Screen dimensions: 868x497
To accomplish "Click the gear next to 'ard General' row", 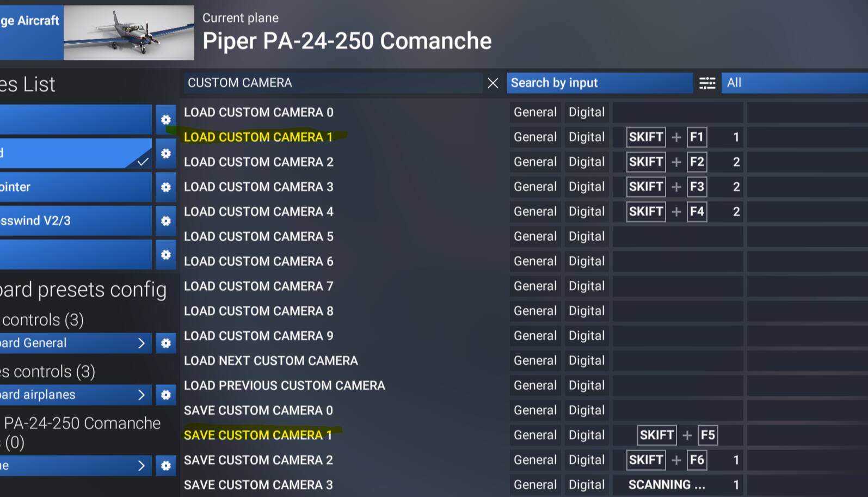I will pyautogui.click(x=166, y=343).
